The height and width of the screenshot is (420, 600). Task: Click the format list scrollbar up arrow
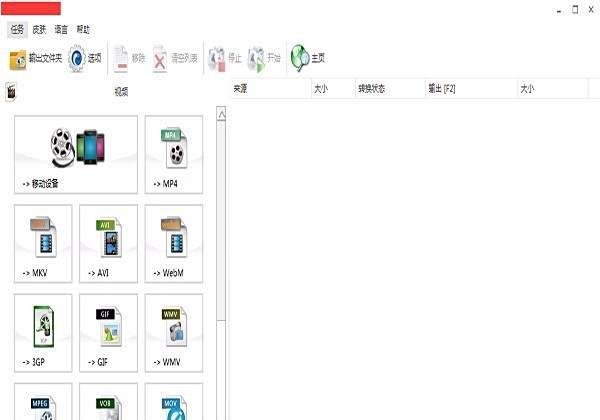point(221,114)
